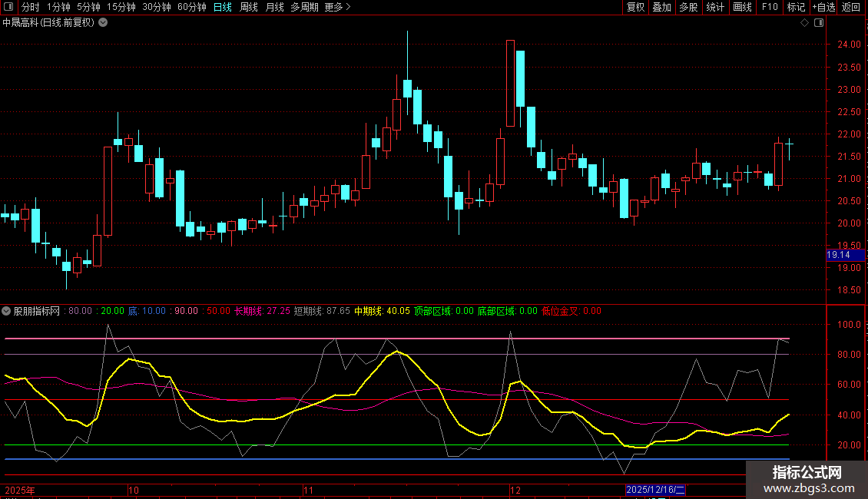This screenshot has height=499, width=868.
Task: Expand the 更多 periods chevron
Action: 348,7
